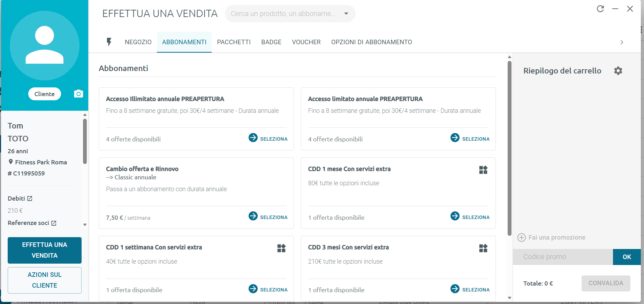Switch to the Voucher tab
This screenshot has width=644, height=304.
pos(306,42)
